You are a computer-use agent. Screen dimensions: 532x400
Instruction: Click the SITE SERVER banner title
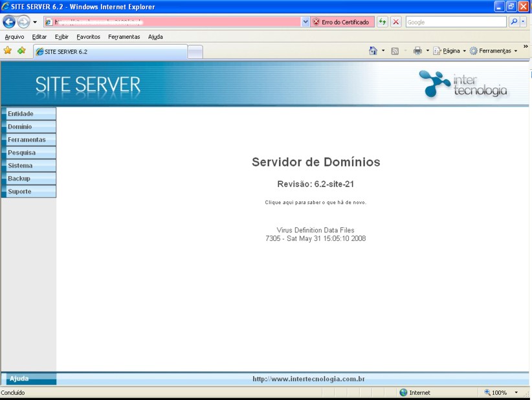tap(88, 85)
